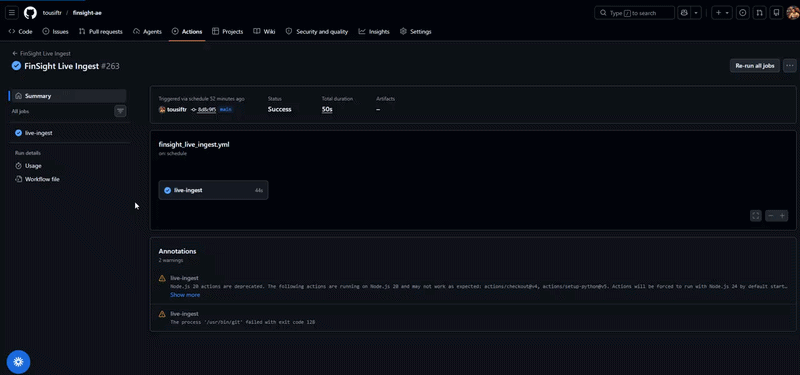Switch to the Projects tab
The width and height of the screenshot is (800, 375).
(228, 32)
